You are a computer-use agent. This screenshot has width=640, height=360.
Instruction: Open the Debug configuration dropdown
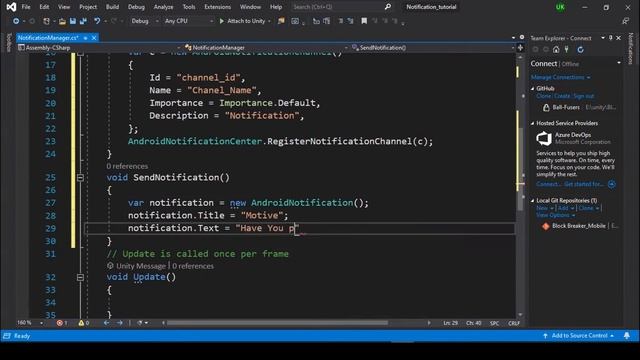[144, 21]
